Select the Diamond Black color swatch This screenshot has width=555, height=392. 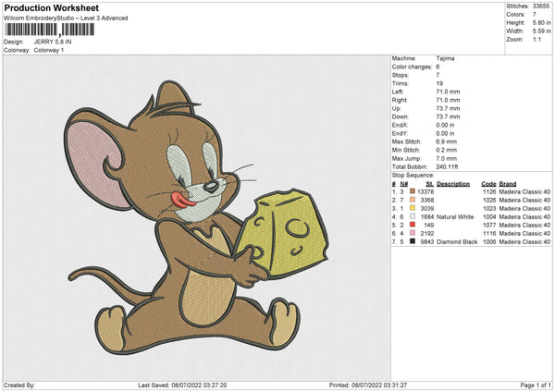(x=413, y=241)
